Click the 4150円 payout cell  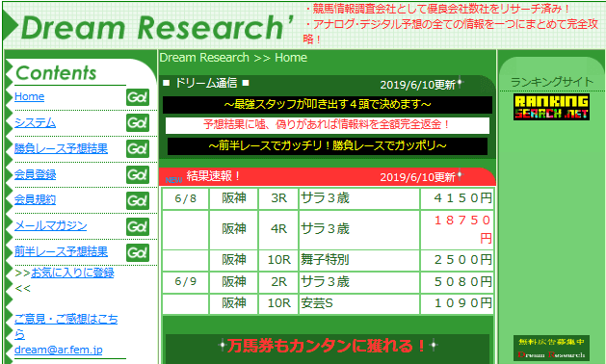pos(458,198)
